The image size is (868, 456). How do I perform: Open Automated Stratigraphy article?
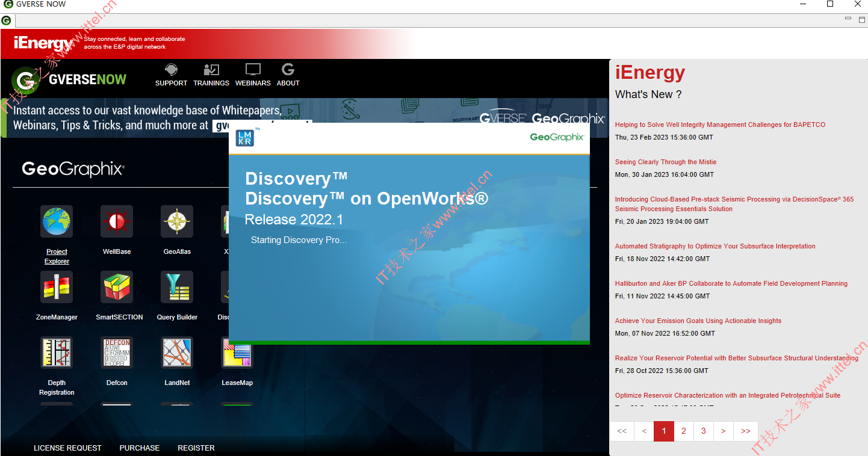[715, 247]
